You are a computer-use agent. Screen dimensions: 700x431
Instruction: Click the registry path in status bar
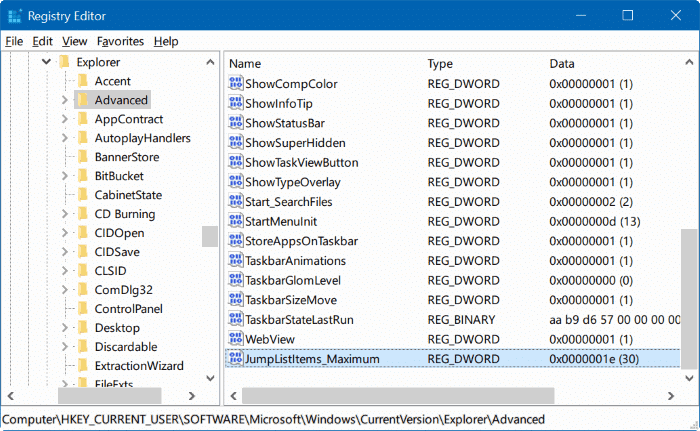273,419
